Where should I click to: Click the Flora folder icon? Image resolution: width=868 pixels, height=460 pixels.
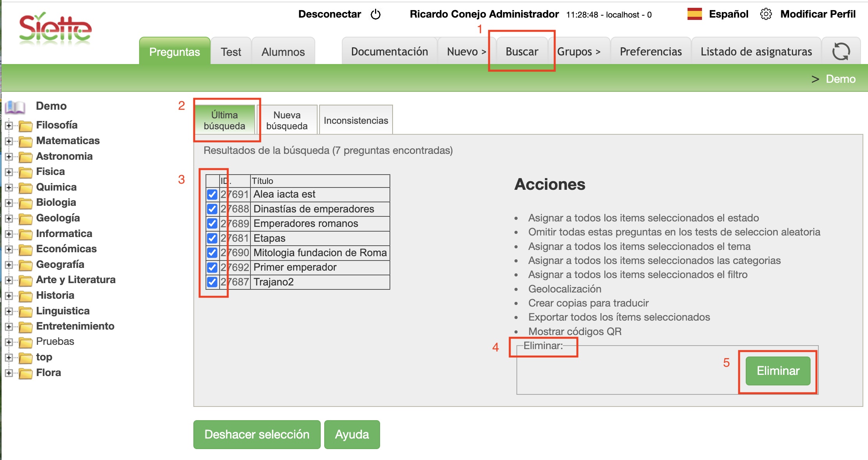[x=26, y=374]
